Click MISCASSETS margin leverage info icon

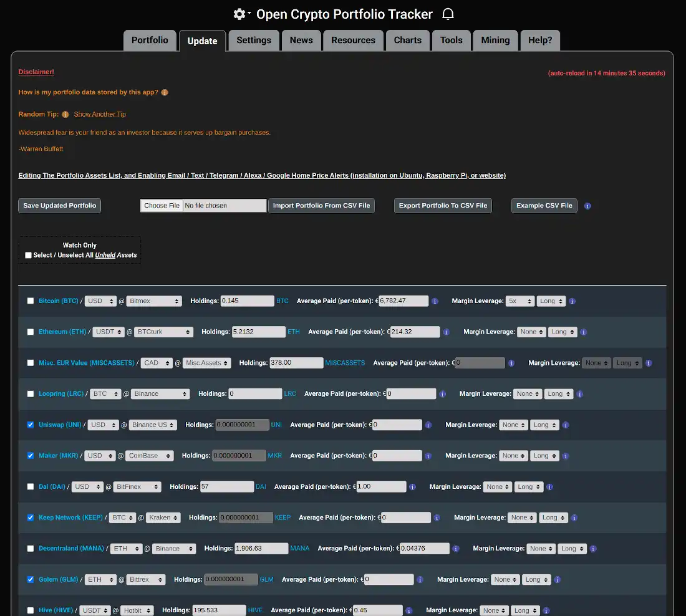click(x=649, y=363)
